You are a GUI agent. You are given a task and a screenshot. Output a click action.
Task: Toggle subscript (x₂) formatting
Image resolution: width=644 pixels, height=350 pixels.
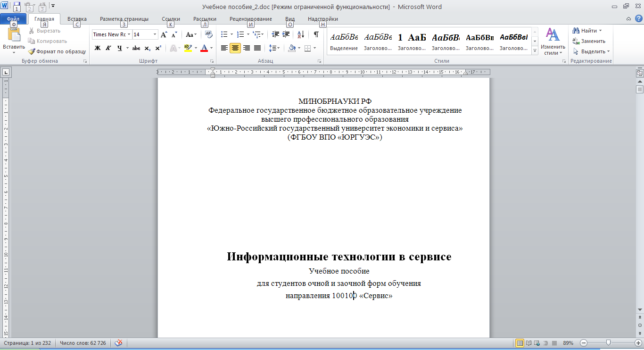tap(147, 48)
